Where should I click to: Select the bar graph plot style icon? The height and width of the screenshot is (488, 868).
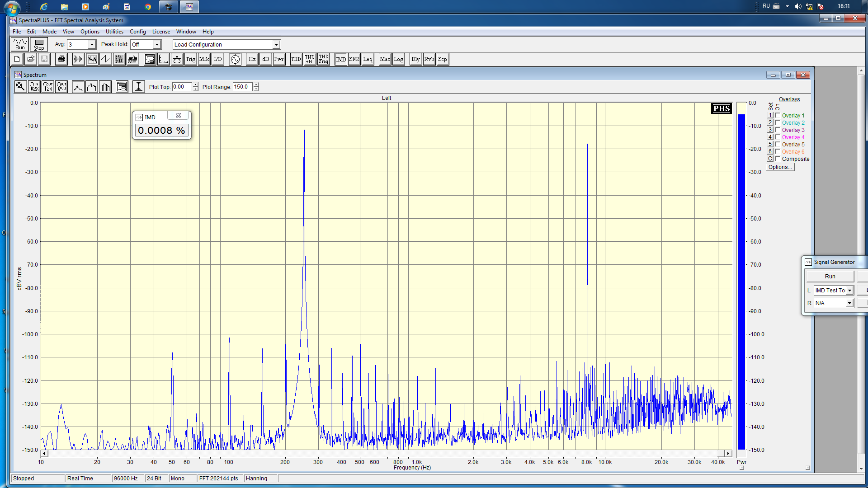coord(105,87)
